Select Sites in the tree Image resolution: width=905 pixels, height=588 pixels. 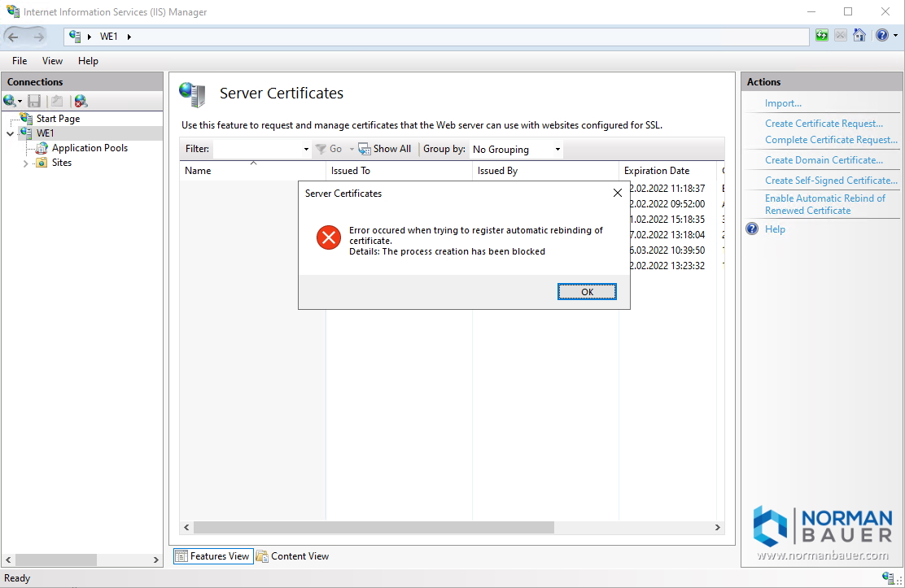(x=62, y=163)
